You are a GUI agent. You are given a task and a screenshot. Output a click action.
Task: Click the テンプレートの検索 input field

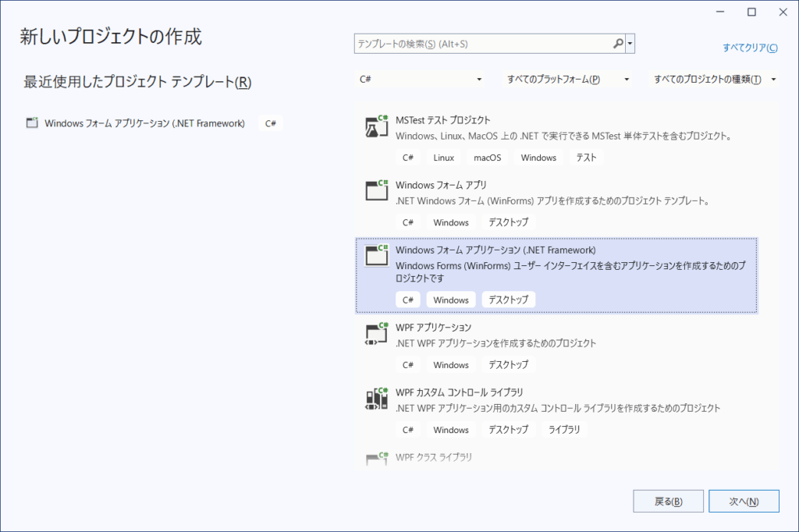(484, 44)
